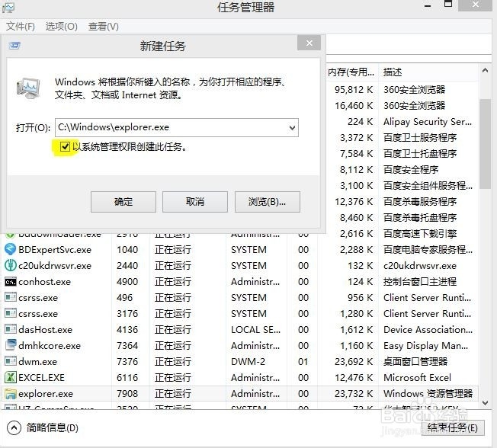Image resolution: width=497 pixels, height=448 pixels.
Task: Click the 浏览(B)... button
Action: pos(268,202)
